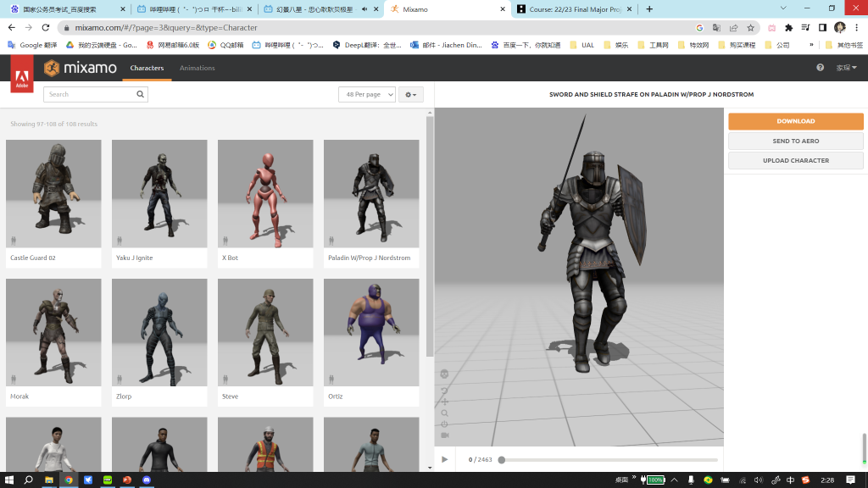
Task: Open the Windows Start menu
Action: click(x=8, y=480)
